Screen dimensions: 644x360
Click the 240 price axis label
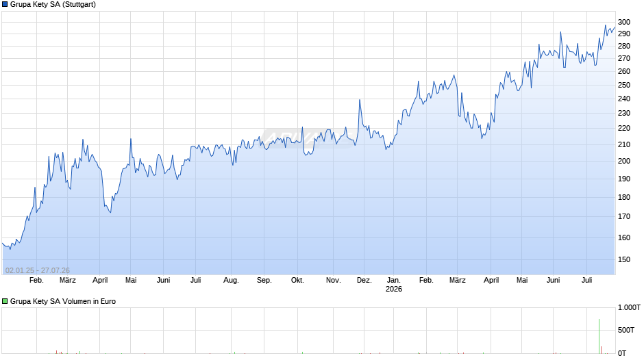624,99
